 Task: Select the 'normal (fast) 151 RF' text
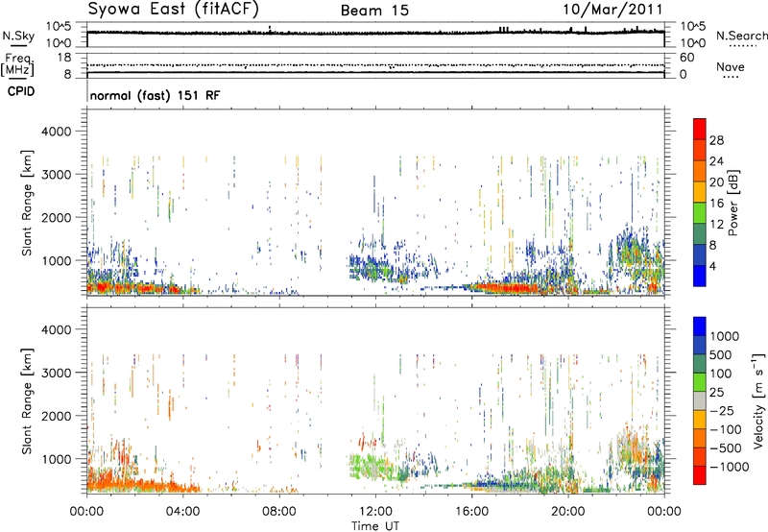tap(155, 95)
